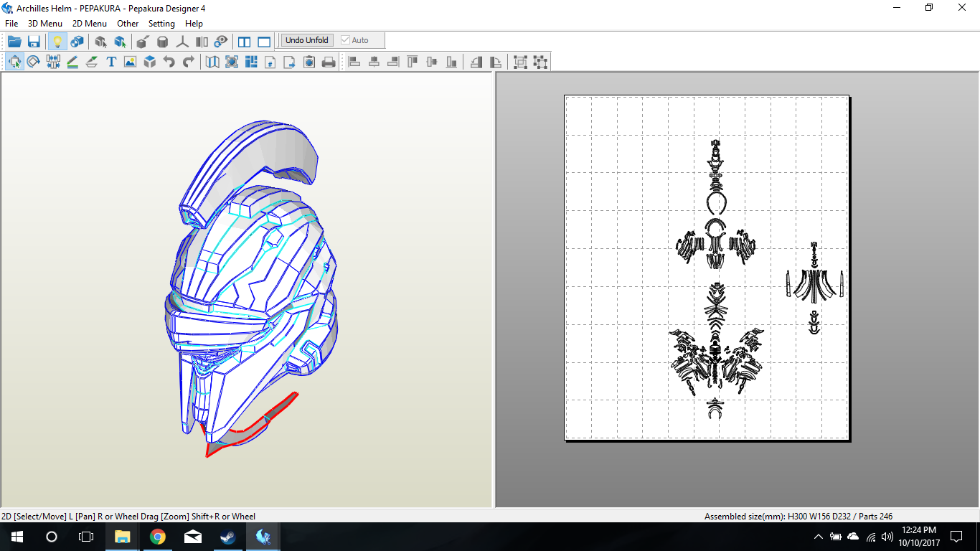Align selected parts to horizontal center
Screen dimensions: 980x551
pos(374,62)
